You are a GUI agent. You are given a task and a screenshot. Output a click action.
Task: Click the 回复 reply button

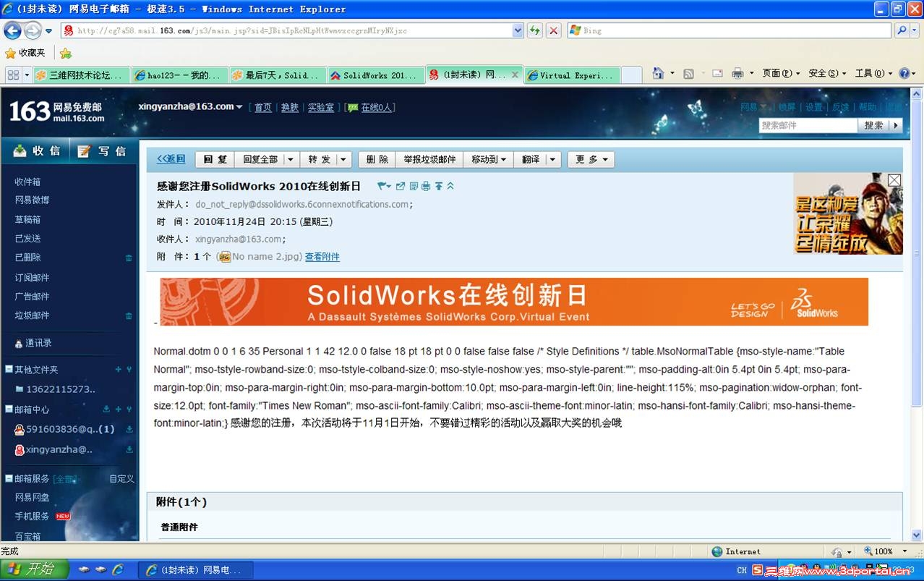click(x=215, y=159)
